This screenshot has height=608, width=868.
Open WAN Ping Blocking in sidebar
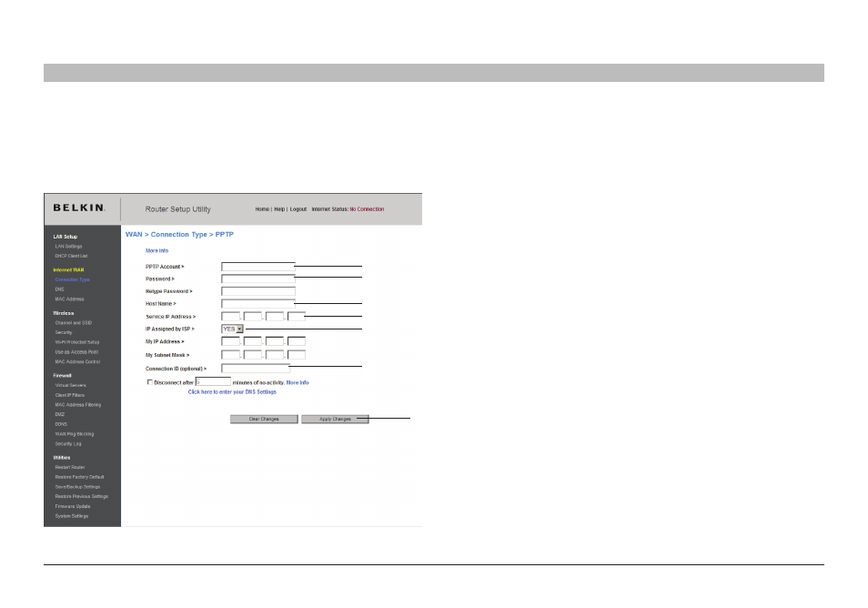(x=75, y=434)
